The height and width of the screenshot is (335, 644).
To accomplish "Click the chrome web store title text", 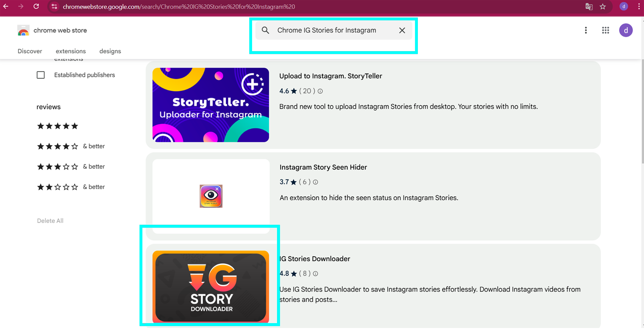I will pyautogui.click(x=60, y=30).
